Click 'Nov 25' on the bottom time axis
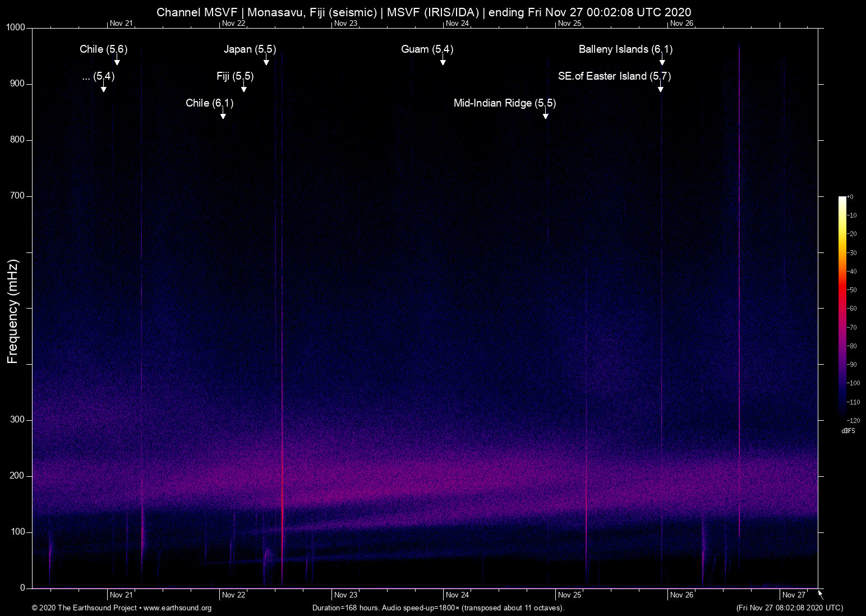This screenshot has height=616, width=866. [569, 595]
